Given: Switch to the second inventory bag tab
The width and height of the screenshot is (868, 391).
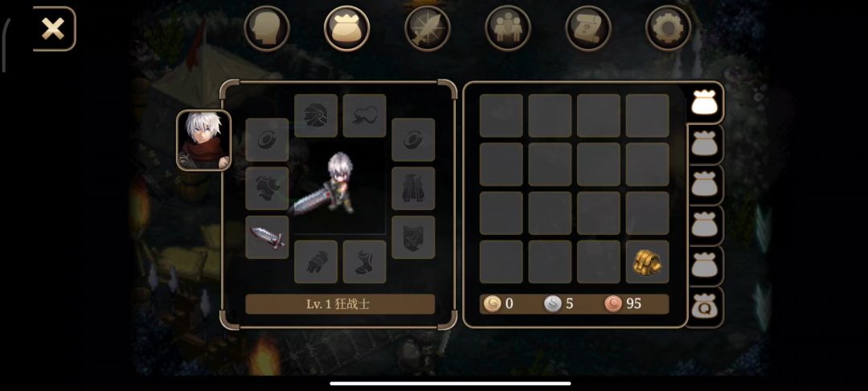Looking at the screenshot, I should pos(705,145).
